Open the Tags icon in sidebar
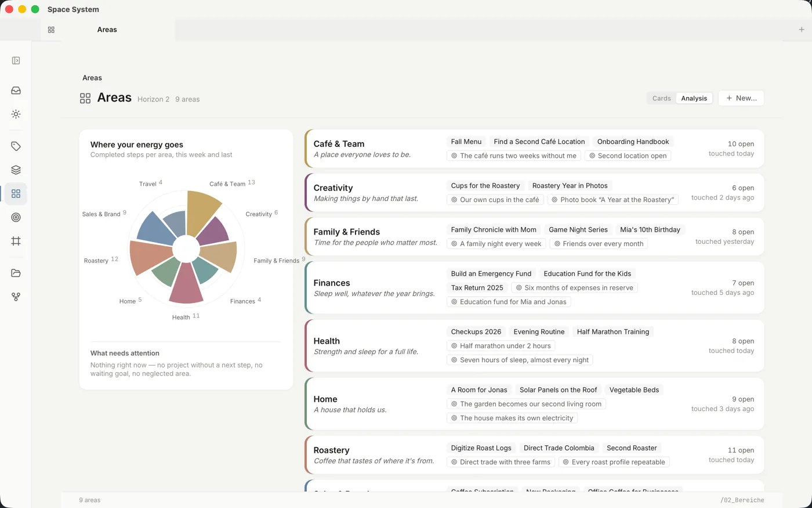 [x=16, y=146]
